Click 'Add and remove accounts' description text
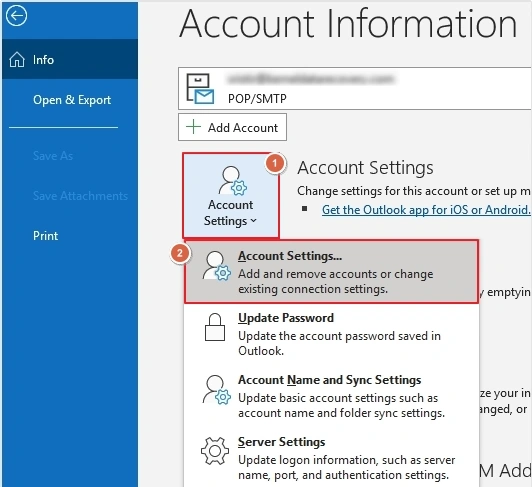Image resolution: width=532 pixels, height=487 pixels. [x=336, y=281]
